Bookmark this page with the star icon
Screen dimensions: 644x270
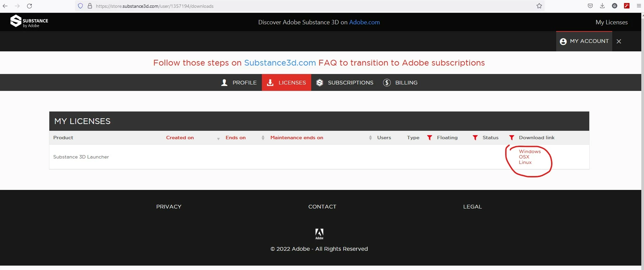[539, 6]
